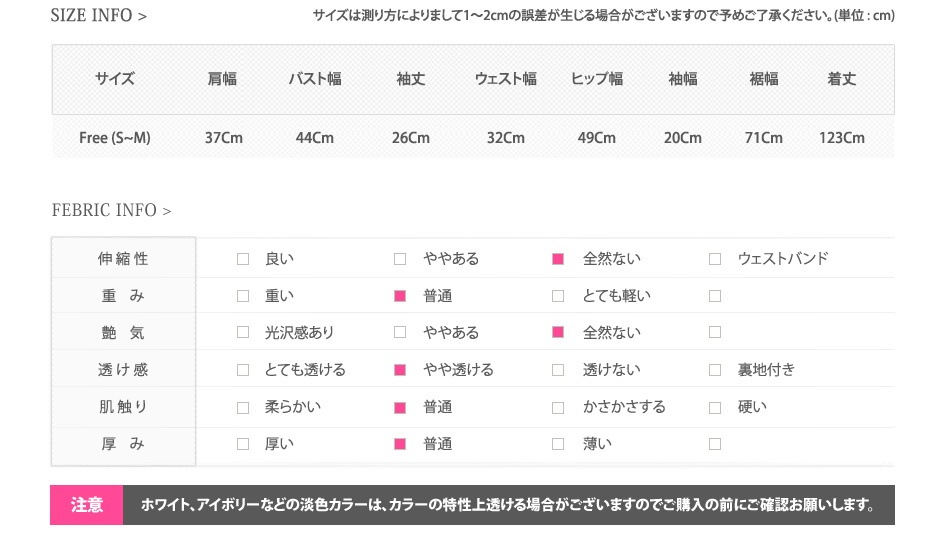The width and height of the screenshot is (946, 557).
Task: Toggle the pink 全然ない box in 艶気 row
Action: coord(558,333)
